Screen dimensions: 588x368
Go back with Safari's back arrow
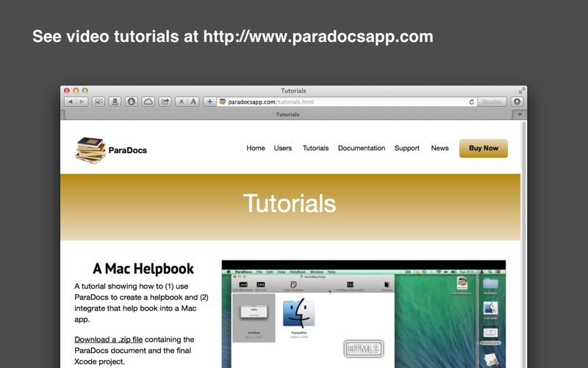70,102
